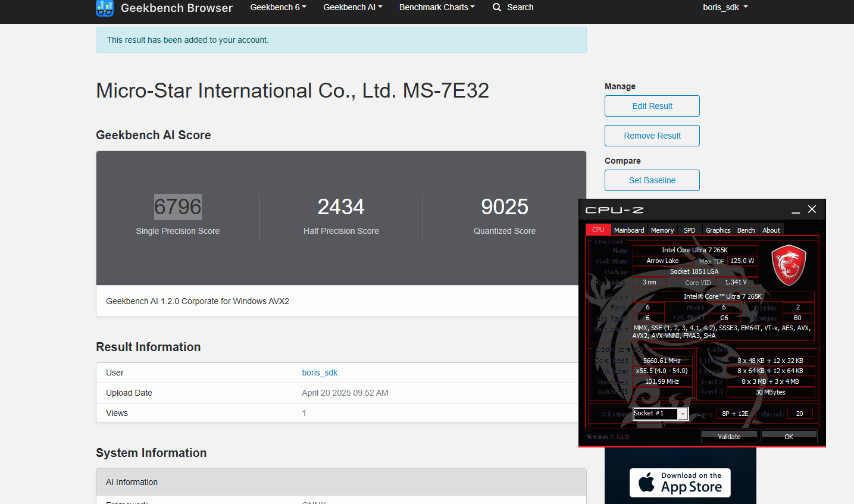This screenshot has height=504, width=854.
Task: Open the SPD tab
Action: pos(690,230)
